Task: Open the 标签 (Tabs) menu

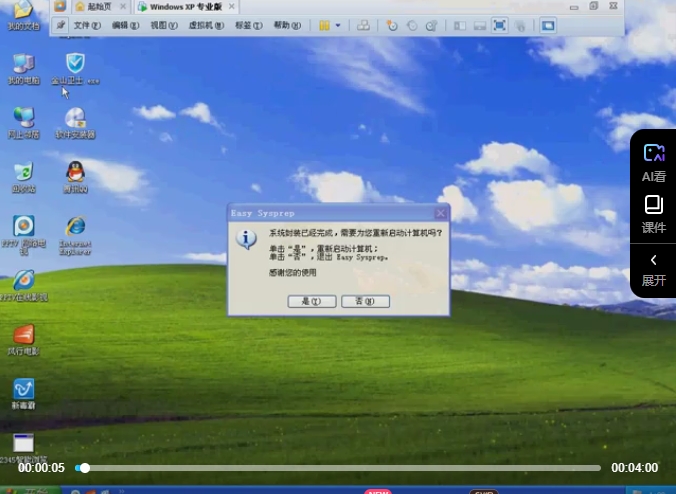Action: coord(248,25)
